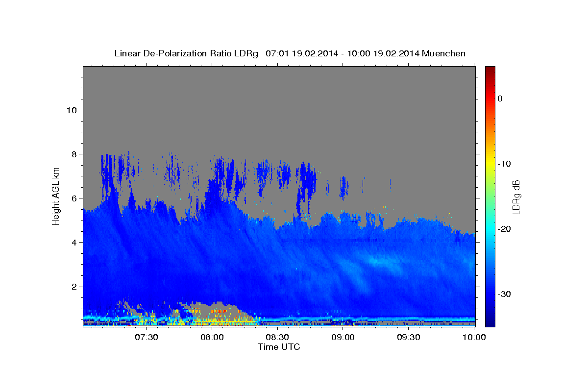588x392 pixels.
Task: Click the 09:00 time tick label
Action: click(x=343, y=337)
